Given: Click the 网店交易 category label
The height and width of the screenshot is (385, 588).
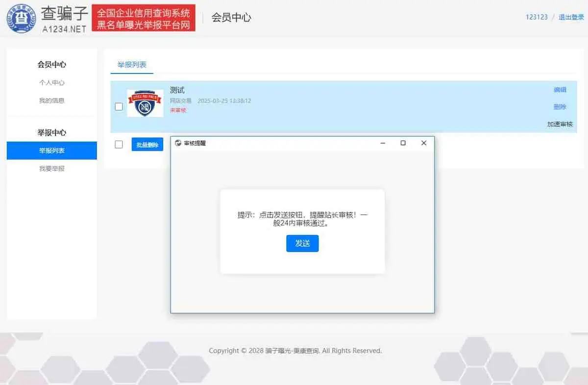Looking at the screenshot, I should tap(181, 101).
